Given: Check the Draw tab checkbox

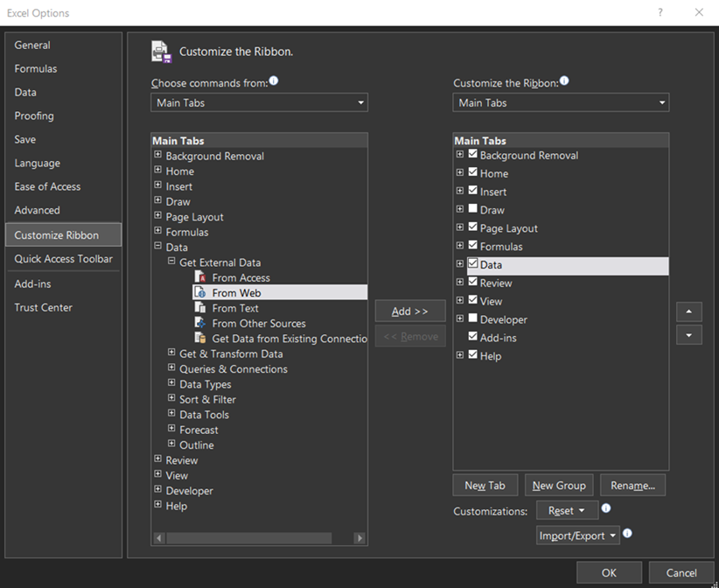Looking at the screenshot, I should (473, 209).
